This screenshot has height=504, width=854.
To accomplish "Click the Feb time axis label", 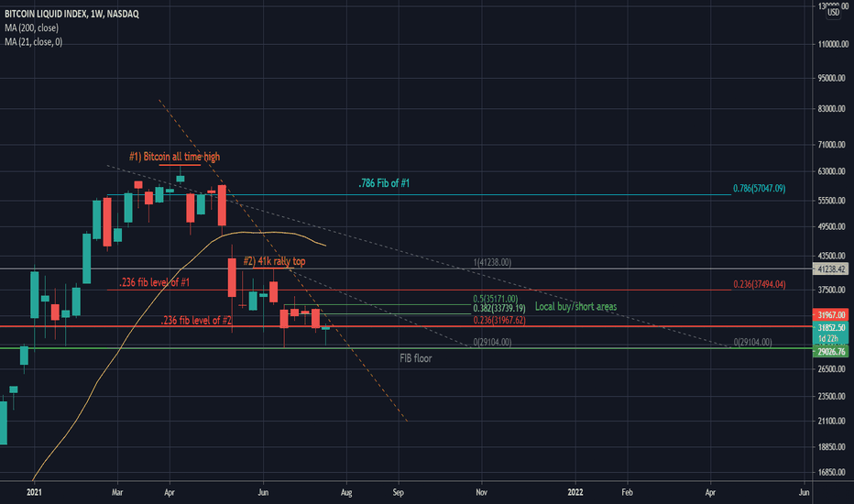I will pyautogui.click(x=628, y=492).
